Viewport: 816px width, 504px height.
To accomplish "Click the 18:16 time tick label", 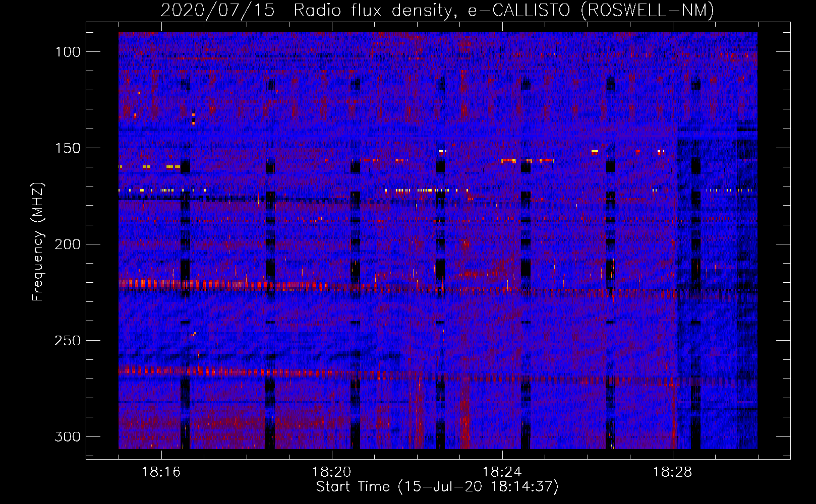I will (161, 472).
